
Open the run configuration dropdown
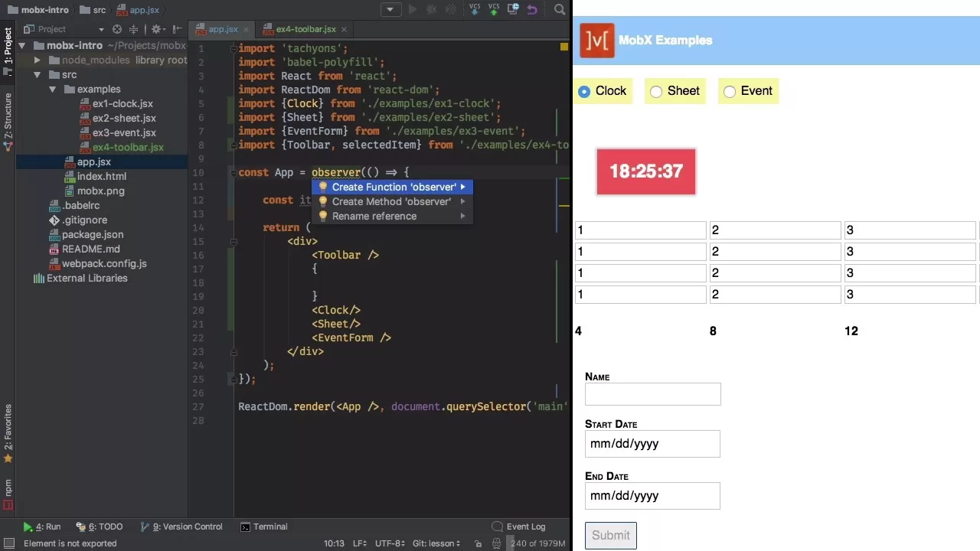[390, 10]
